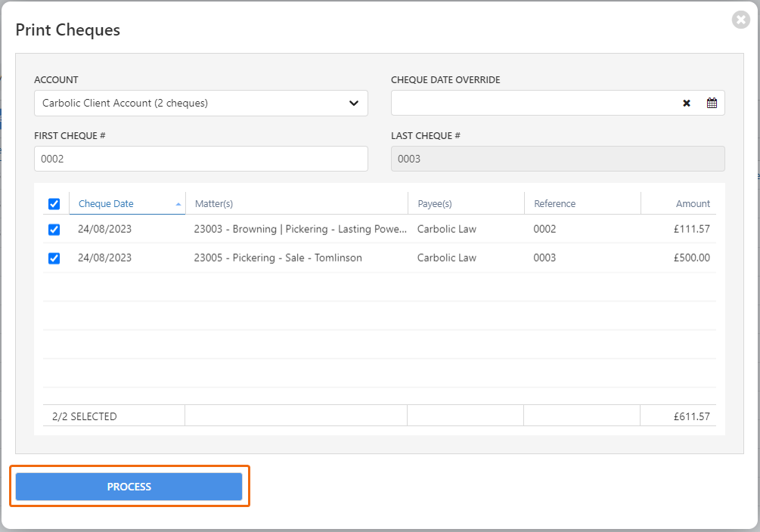This screenshot has width=760, height=532.
Task: Close the Print Cheques dialog
Action: (x=741, y=20)
